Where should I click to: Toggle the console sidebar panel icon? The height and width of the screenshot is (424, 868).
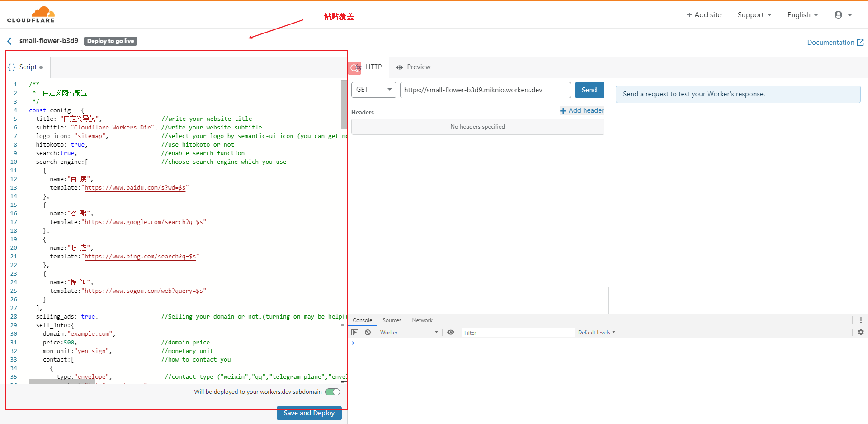tap(355, 333)
